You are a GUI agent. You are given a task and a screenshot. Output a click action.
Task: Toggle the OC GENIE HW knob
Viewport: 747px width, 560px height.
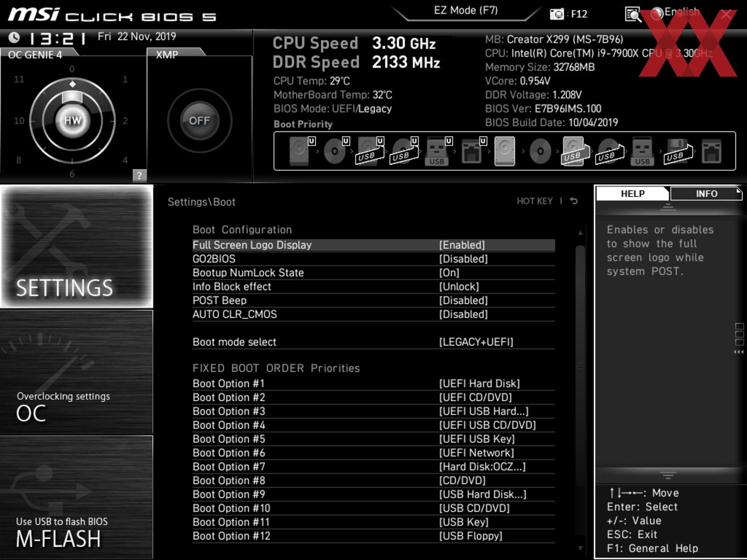click(x=73, y=120)
